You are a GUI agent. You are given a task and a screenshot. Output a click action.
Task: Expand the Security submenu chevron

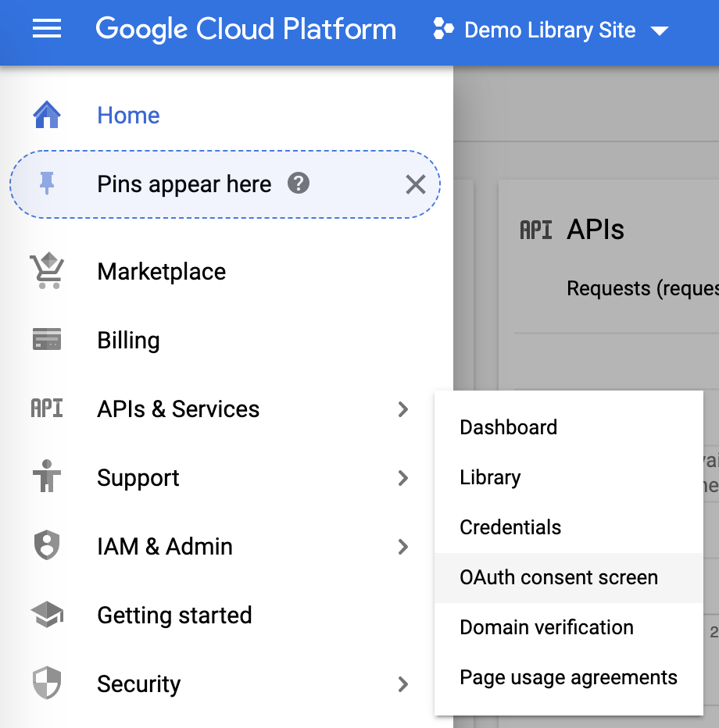[x=402, y=684]
